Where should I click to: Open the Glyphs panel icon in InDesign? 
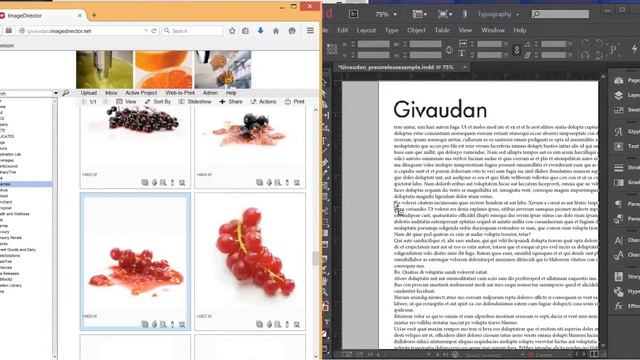tap(619, 131)
